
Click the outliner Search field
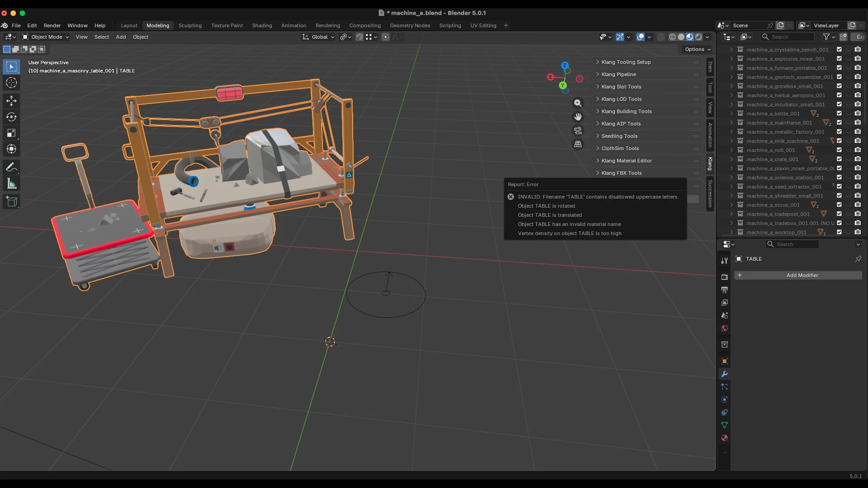tap(788, 37)
